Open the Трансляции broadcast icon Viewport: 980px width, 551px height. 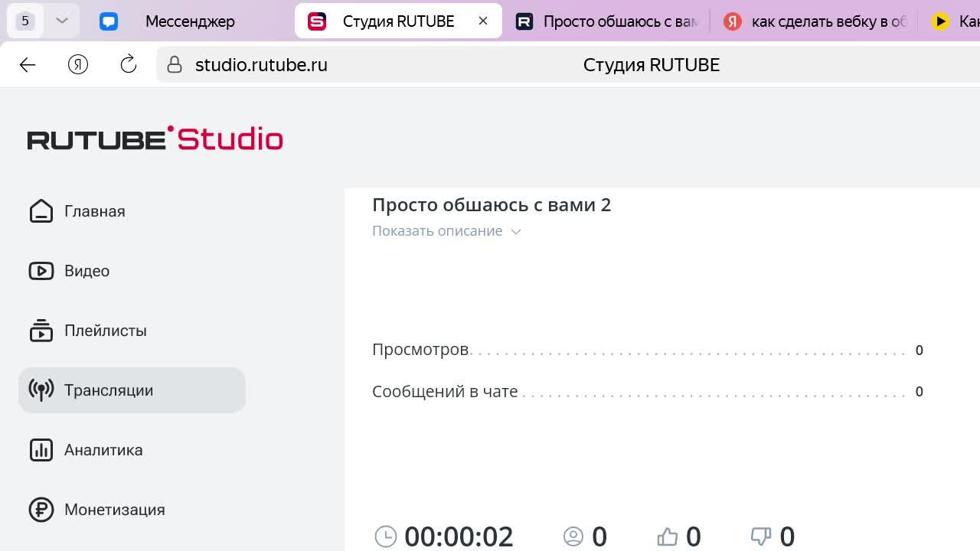coord(41,390)
